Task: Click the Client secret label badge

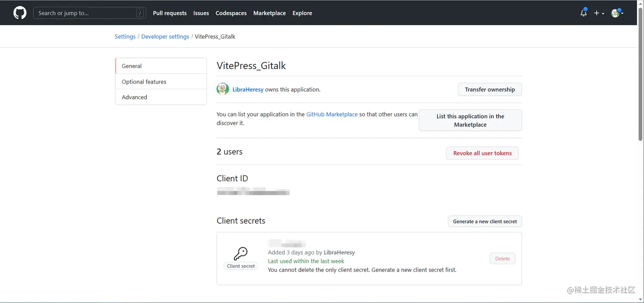Action: (x=241, y=266)
